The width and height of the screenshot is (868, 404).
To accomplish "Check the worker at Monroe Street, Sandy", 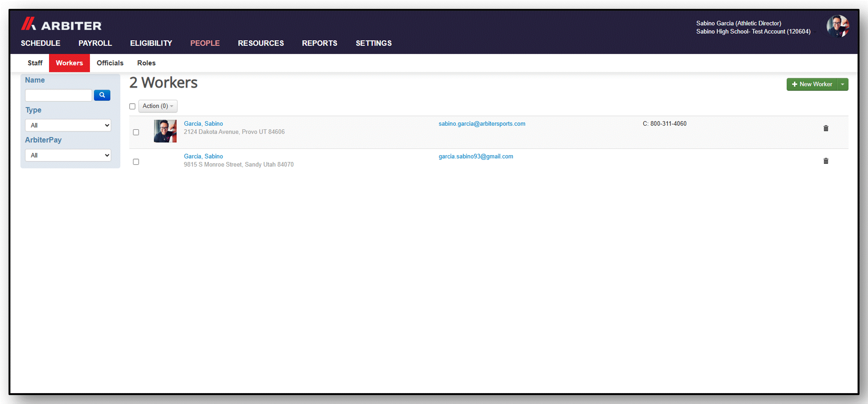I will click(136, 162).
